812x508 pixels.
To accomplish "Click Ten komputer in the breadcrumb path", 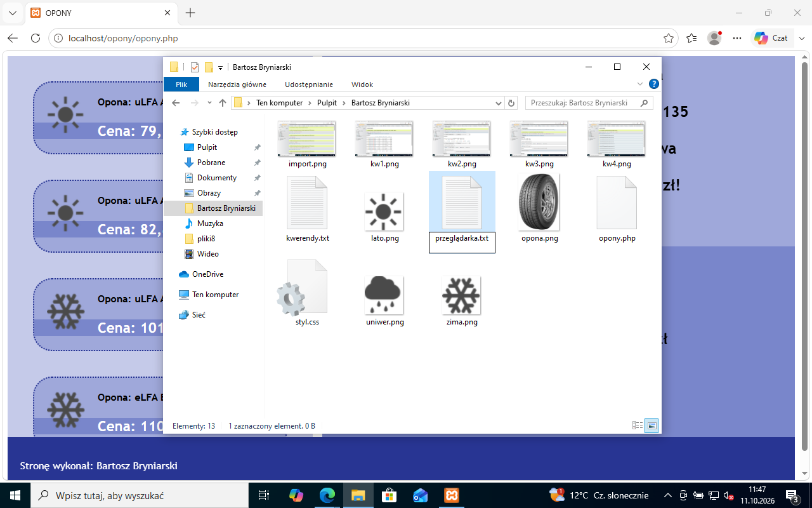I will 280,103.
